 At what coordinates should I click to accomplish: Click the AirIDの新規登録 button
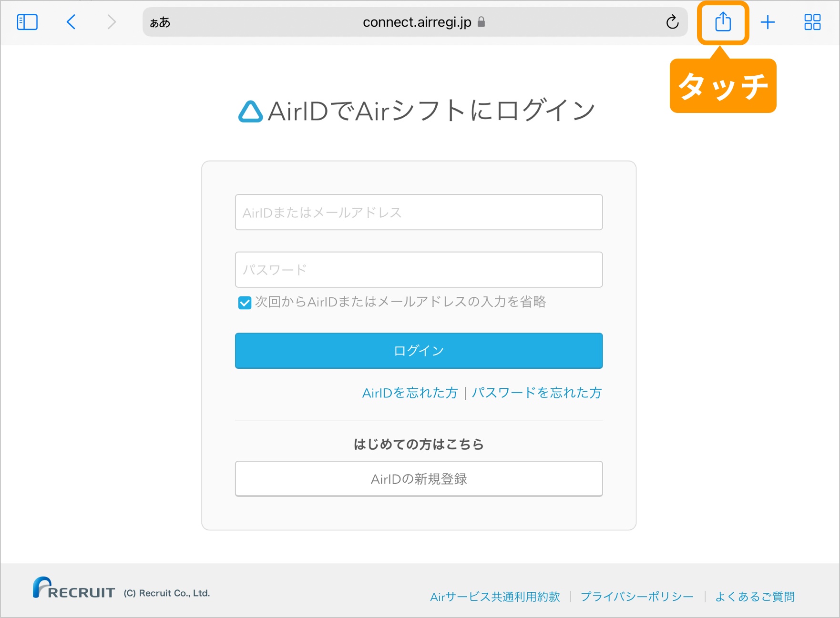tap(419, 479)
